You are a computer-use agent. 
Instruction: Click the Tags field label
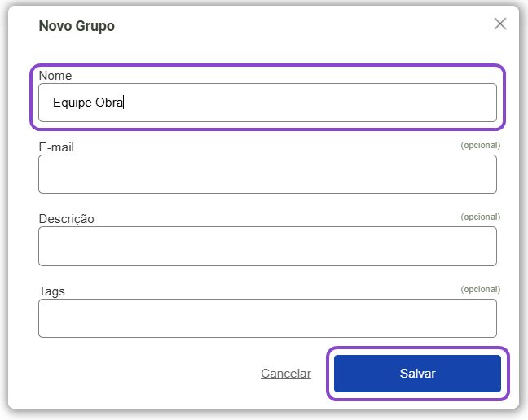click(x=51, y=291)
